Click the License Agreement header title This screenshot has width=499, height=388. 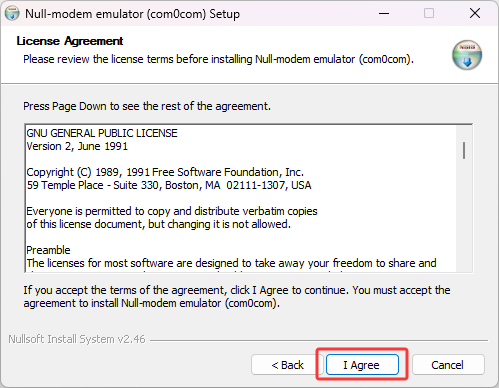pos(70,41)
